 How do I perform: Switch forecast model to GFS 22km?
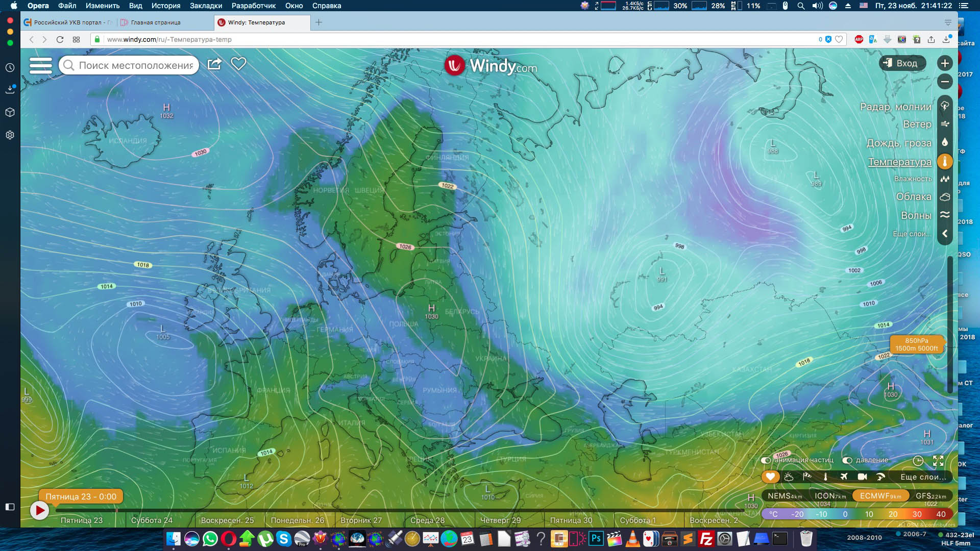(930, 496)
